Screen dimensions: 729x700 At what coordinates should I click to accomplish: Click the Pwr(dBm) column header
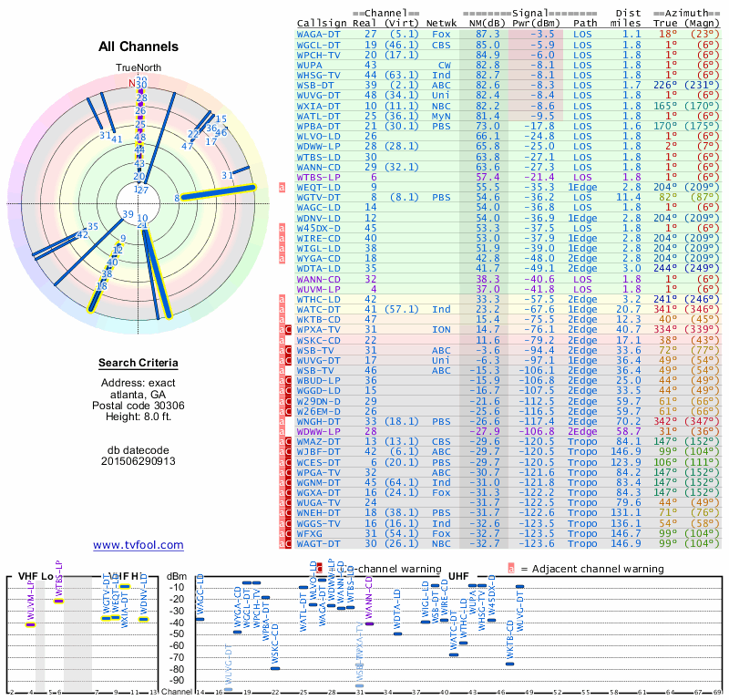(536, 24)
